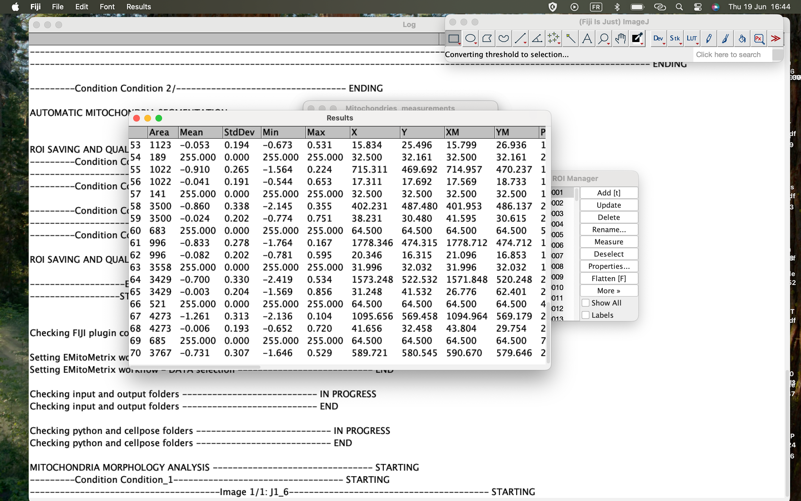Open the Stk stacks menu tool

[675, 38]
